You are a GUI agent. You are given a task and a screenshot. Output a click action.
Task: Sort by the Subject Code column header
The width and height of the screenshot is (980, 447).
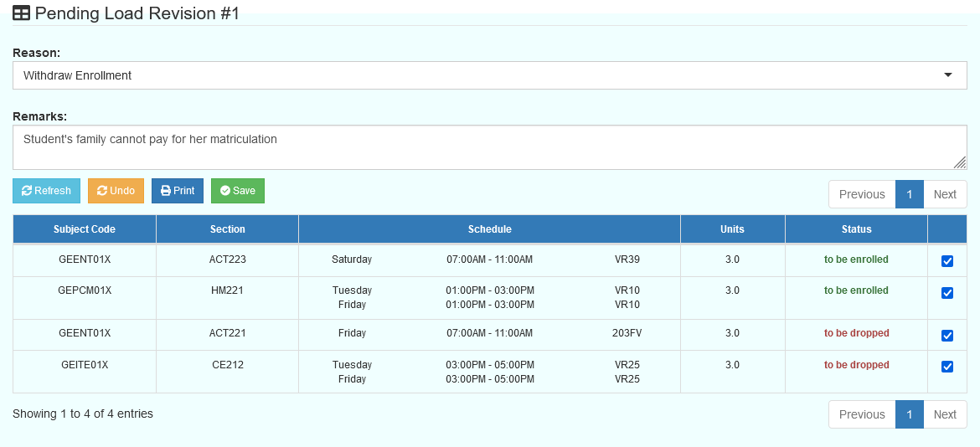point(85,229)
